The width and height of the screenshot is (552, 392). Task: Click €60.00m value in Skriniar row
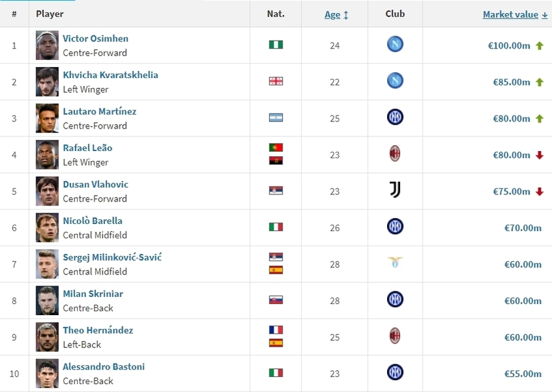coord(523,301)
